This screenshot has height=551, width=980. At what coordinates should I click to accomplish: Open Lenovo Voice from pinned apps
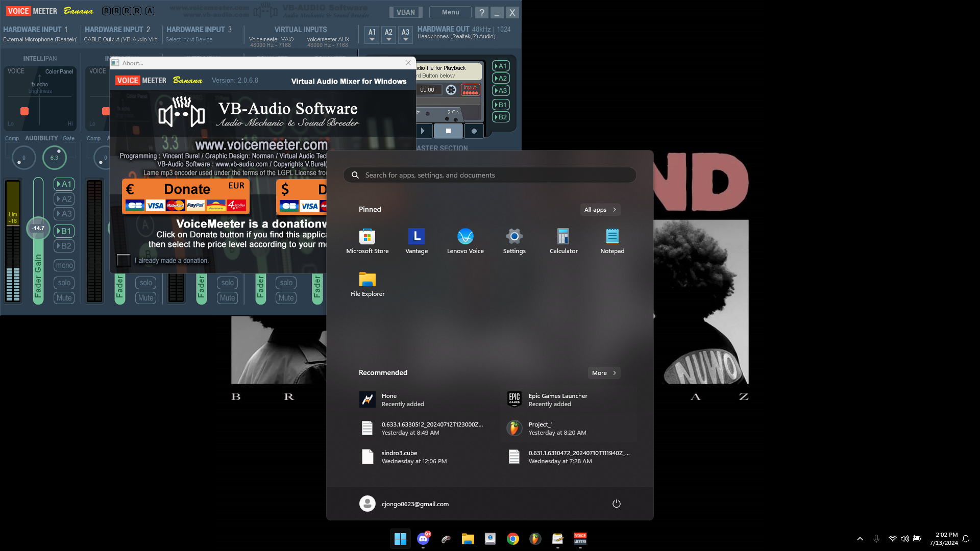pos(465,241)
